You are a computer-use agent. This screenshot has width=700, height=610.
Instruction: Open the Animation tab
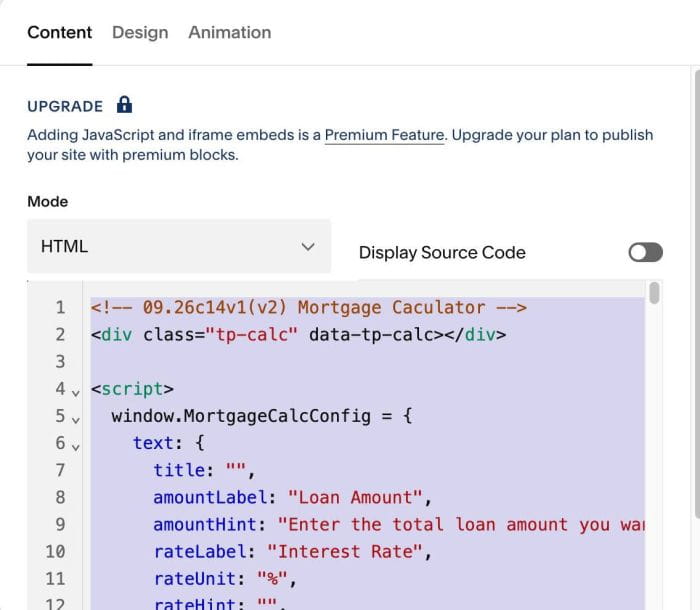tap(229, 33)
